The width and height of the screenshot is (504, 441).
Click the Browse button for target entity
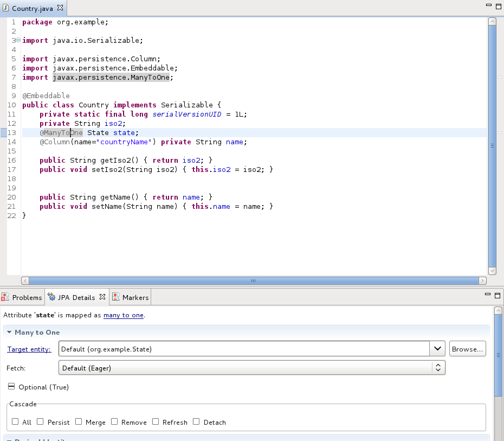pyautogui.click(x=467, y=348)
